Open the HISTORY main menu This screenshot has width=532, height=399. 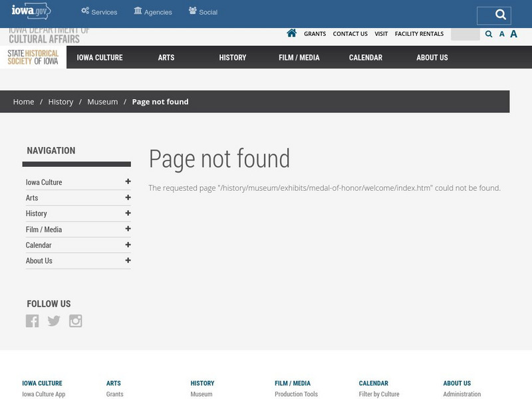point(233,58)
